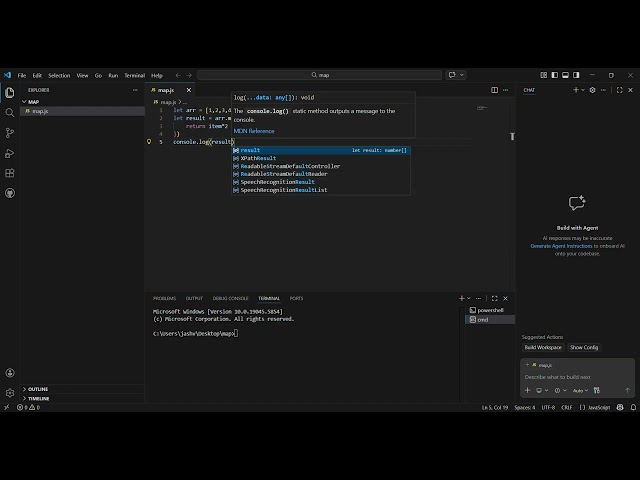Open the new terminal profile dropdown arrow
The height and width of the screenshot is (480, 640).
click(x=469, y=298)
